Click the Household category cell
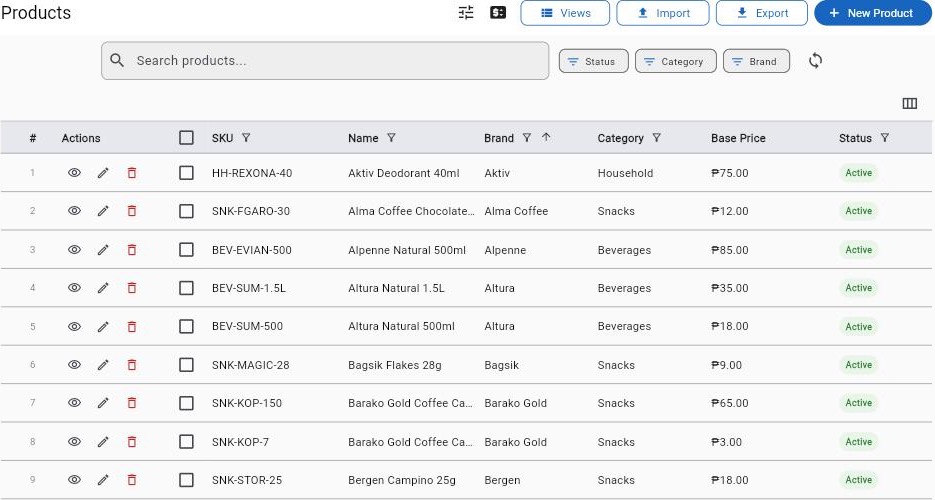Screen dimensions: 935x500 [x=626, y=173]
